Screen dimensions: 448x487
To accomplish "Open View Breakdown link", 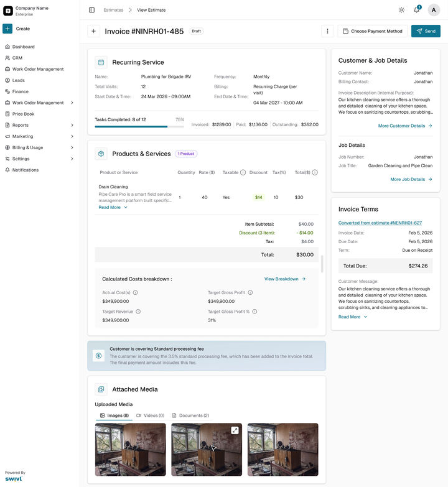I will tap(285, 279).
